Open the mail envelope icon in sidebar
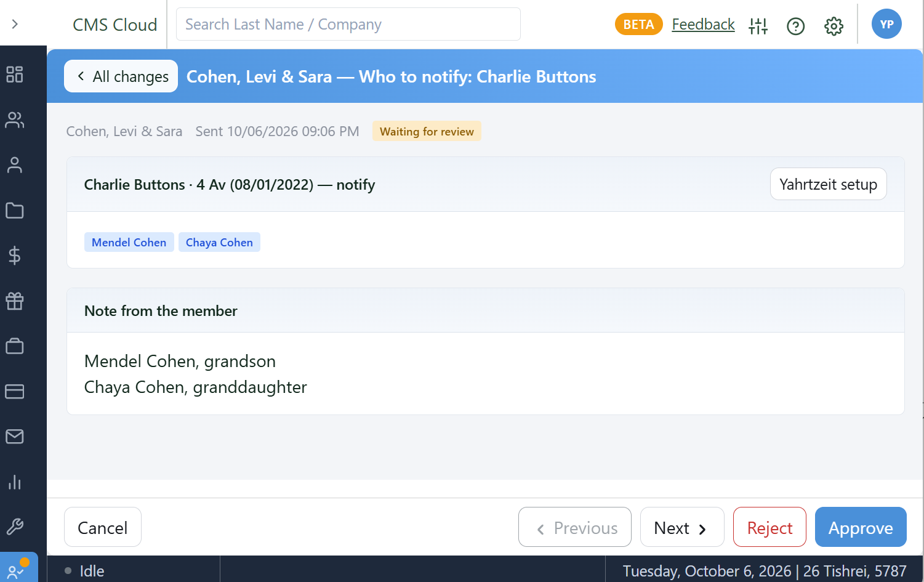Image resolution: width=924 pixels, height=582 pixels. coord(15,437)
